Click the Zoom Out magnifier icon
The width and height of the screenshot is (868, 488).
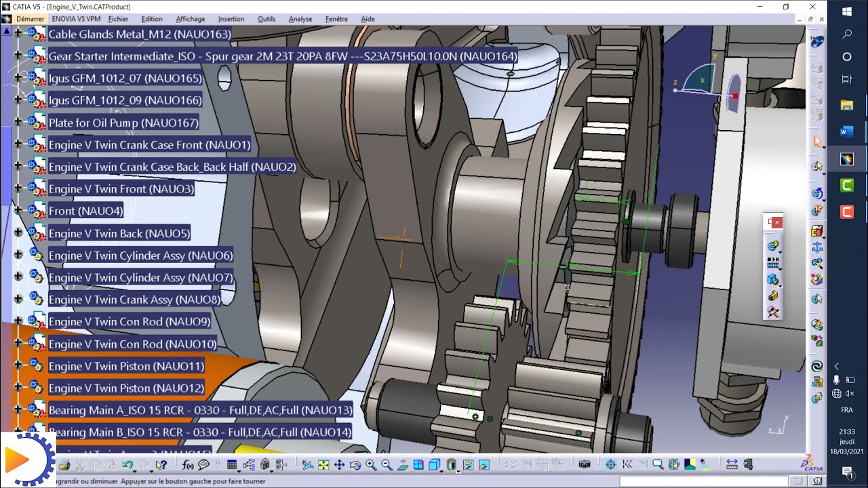(387, 465)
